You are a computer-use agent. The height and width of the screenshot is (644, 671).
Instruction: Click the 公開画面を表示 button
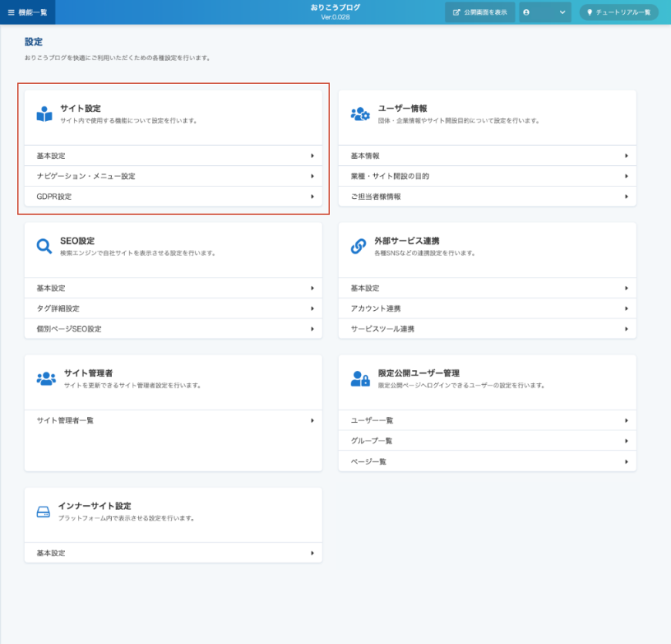point(480,12)
